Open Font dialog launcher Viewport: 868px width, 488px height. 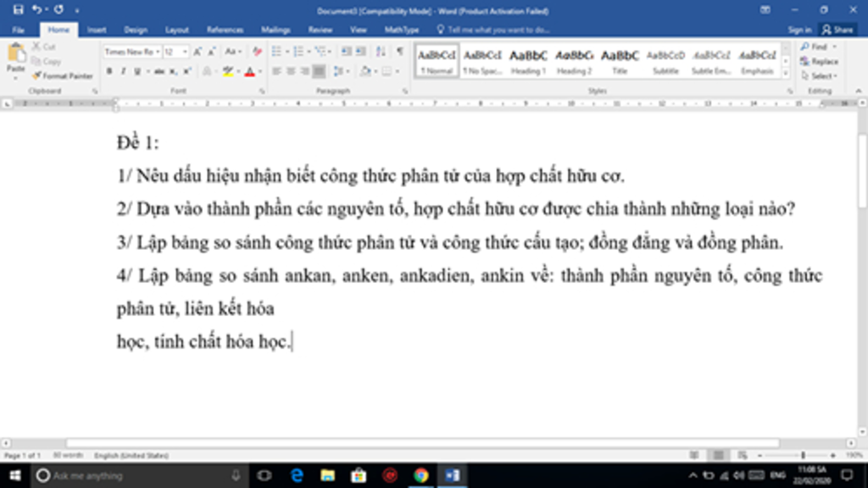coord(262,91)
